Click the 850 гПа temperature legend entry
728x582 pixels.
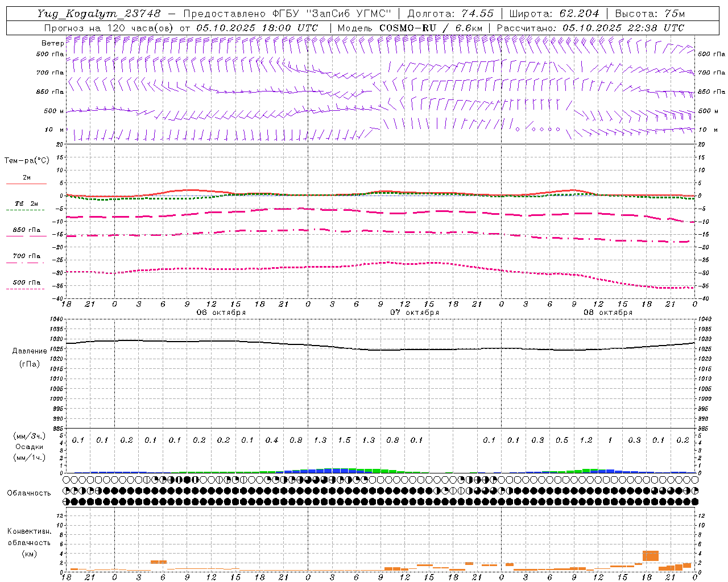point(27,230)
